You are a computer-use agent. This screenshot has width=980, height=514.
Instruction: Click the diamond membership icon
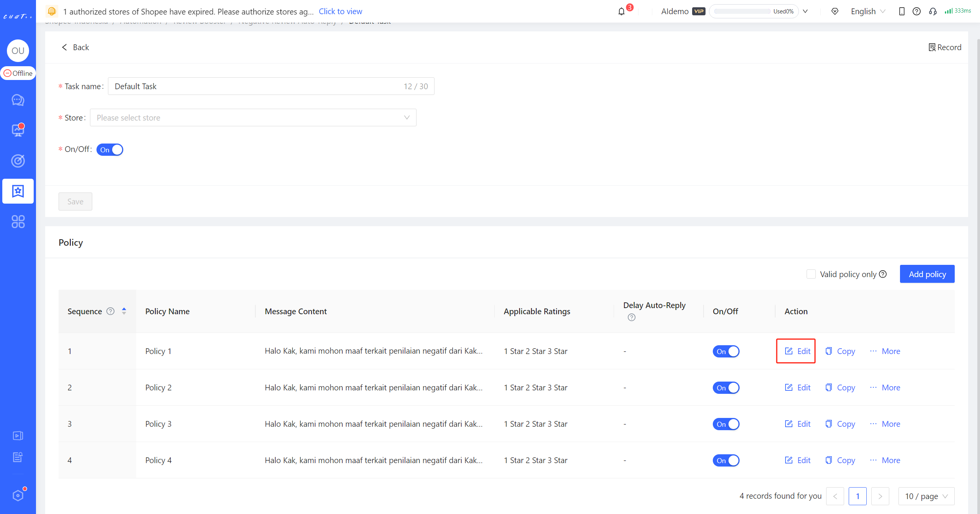(835, 11)
